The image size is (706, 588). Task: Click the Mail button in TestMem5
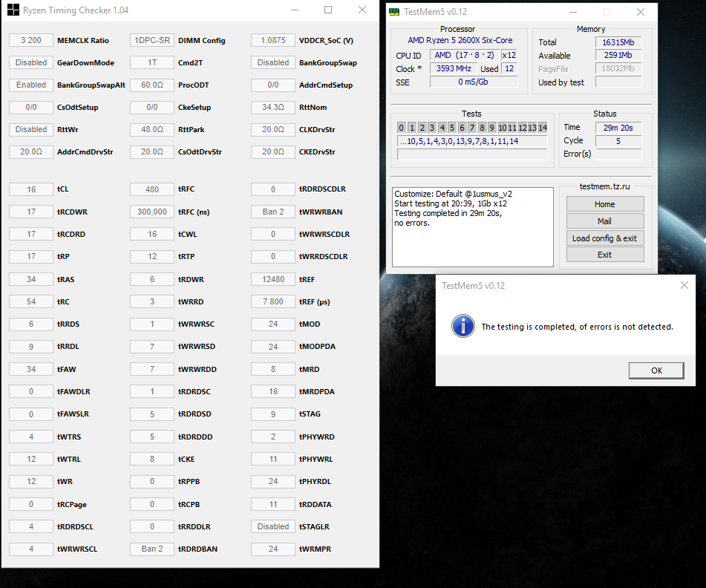(605, 221)
